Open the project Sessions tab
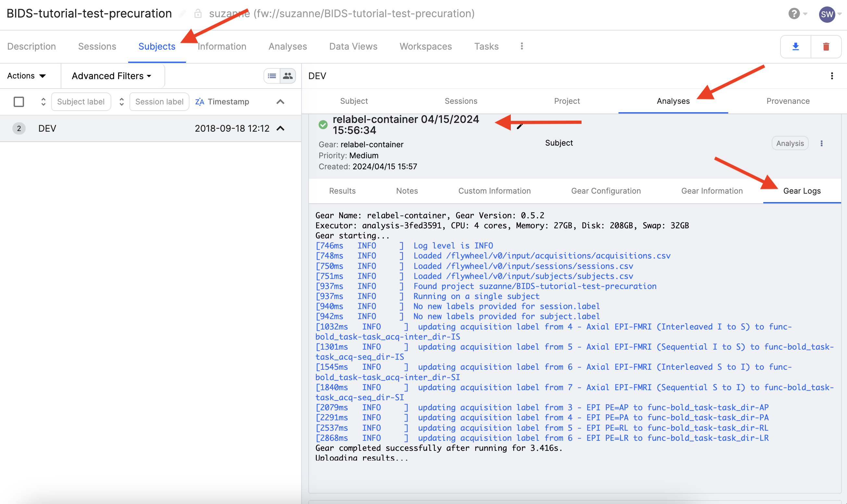The width and height of the screenshot is (847, 504). (97, 46)
